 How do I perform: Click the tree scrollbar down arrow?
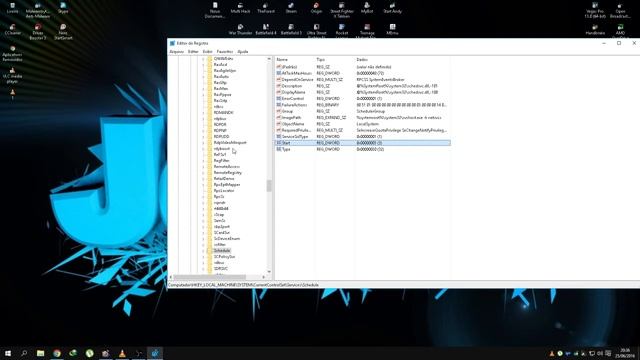pyautogui.click(x=269, y=272)
